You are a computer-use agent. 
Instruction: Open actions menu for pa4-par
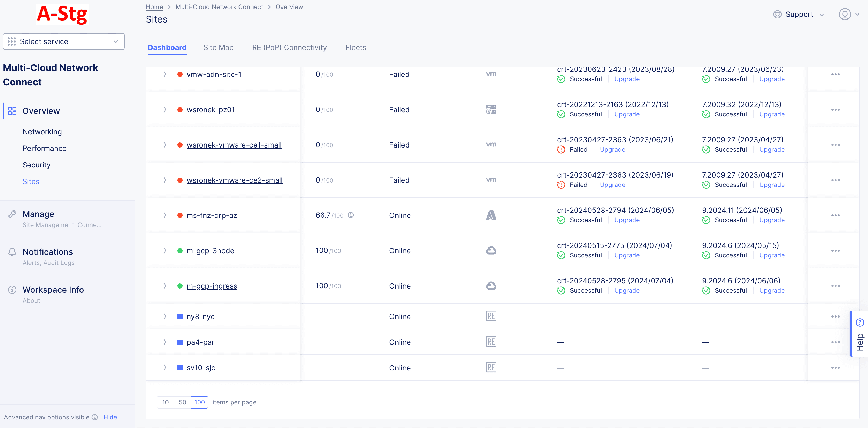[x=835, y=342]
